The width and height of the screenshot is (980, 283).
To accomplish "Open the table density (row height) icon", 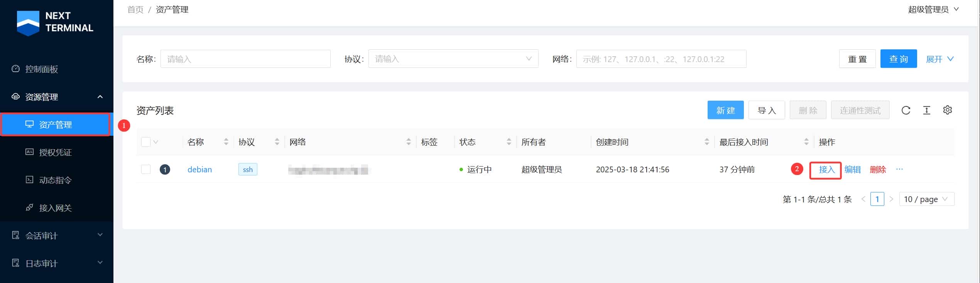I will [926, 111].
